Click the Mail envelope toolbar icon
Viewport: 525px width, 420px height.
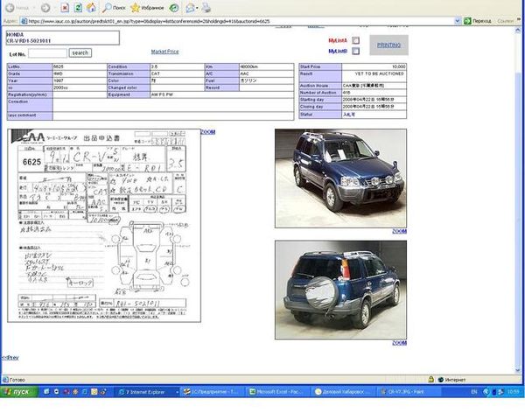(x=190, y=8)
